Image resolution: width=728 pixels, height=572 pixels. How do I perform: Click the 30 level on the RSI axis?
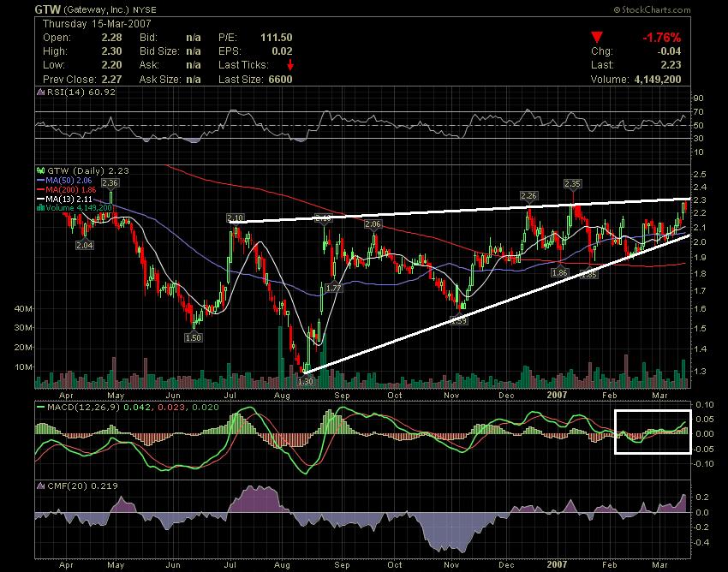point(699,139)
